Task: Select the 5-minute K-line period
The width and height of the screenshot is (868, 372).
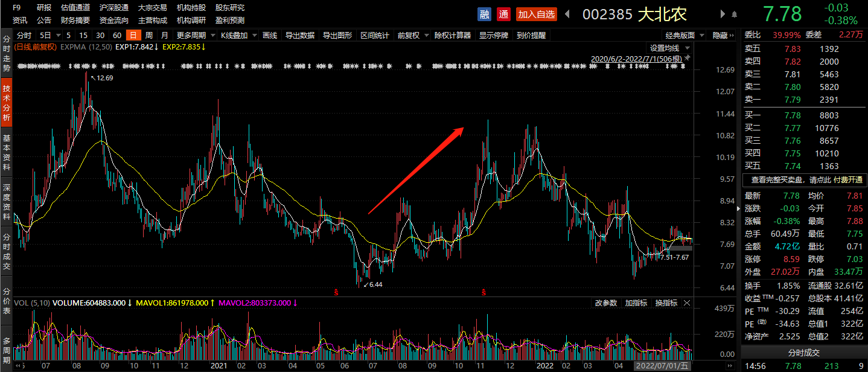Action: 69,36
